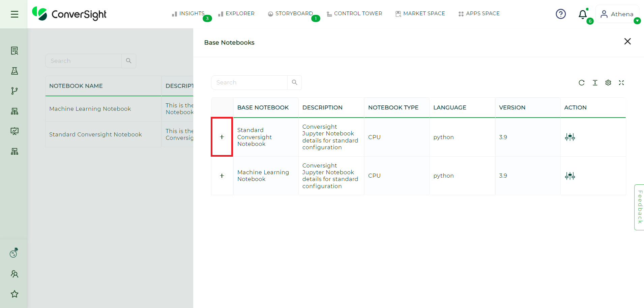Click the Notebook Name column header
This screenshot has width=644, height=308.
103,86
